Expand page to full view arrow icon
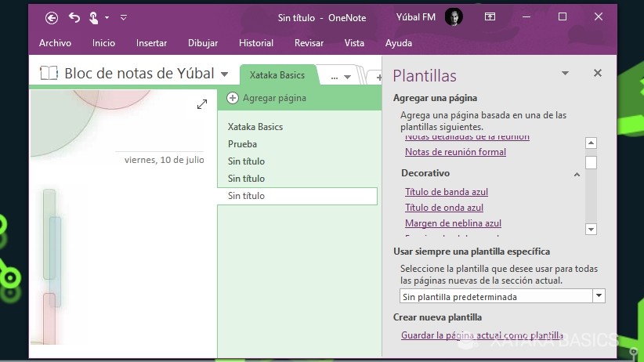This screenshot has width=644, height=362. (x=201, y=104)
